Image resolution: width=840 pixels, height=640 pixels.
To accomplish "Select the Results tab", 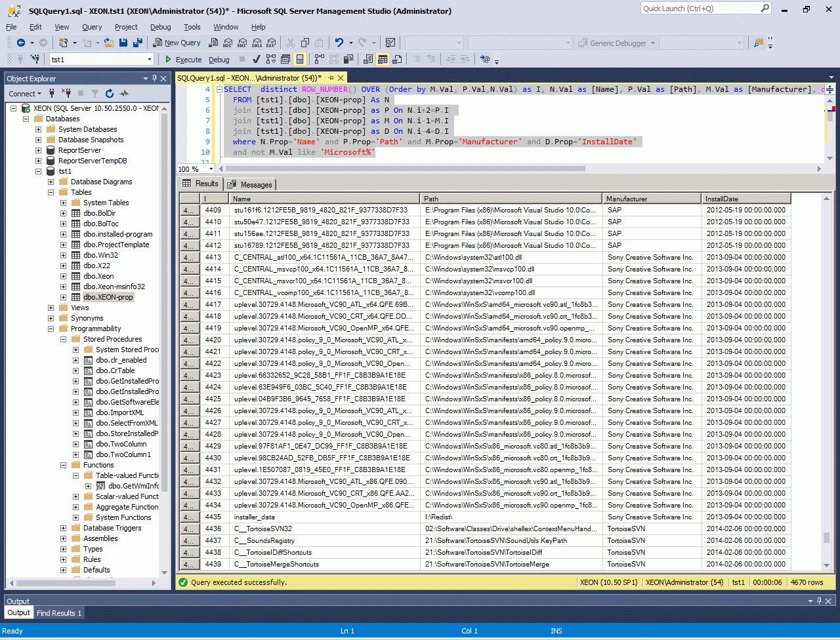I will (200, 184).
